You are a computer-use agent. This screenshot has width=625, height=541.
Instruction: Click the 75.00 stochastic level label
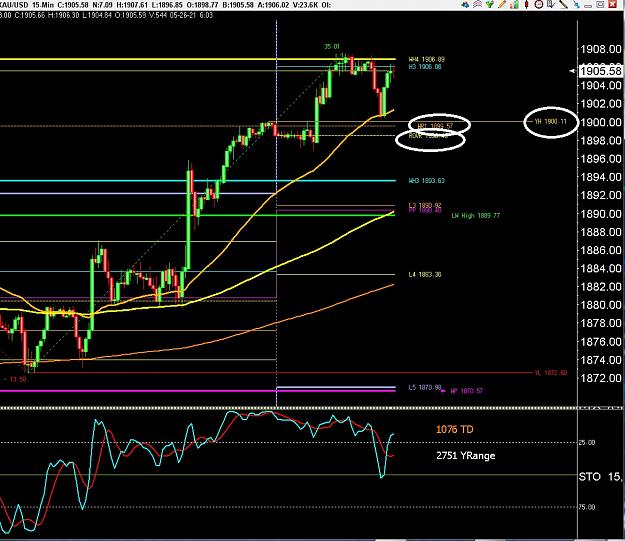(587, 507)
